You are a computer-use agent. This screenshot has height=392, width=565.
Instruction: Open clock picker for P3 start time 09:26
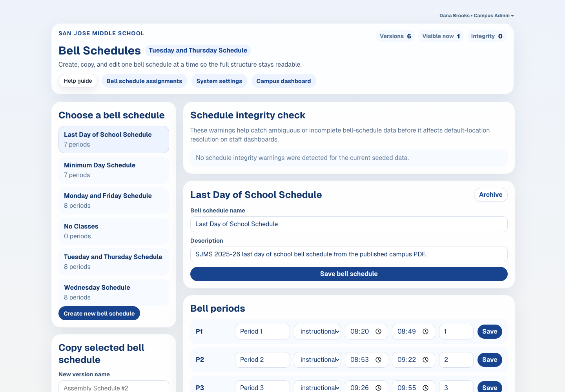coord(378,388)
